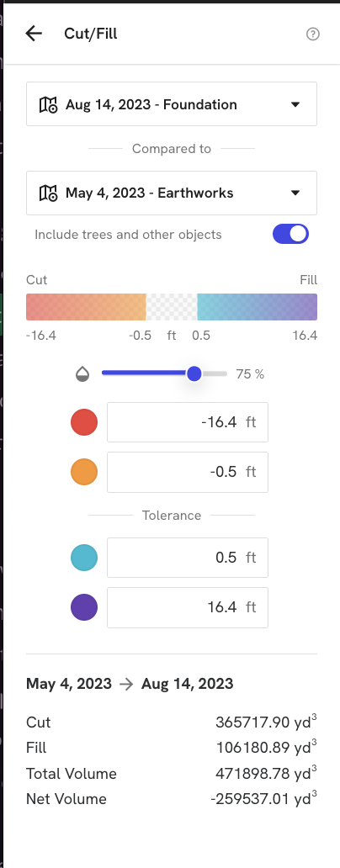Select the red cut color swatch

84,422
